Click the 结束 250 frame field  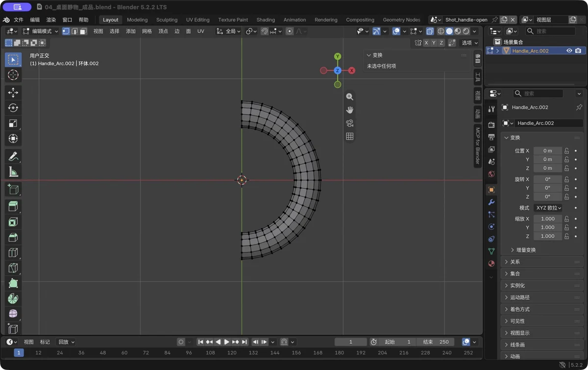pos(436,342)
